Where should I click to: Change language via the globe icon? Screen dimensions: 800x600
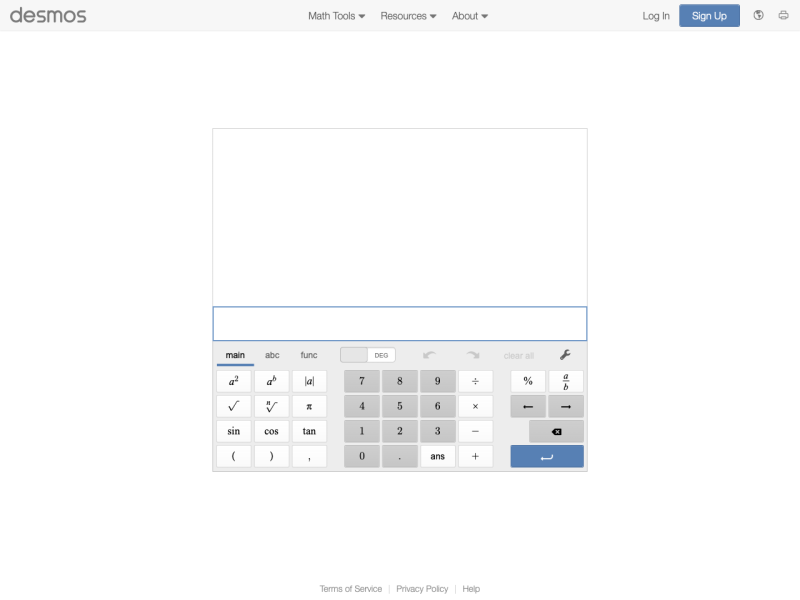click(757, 16)
